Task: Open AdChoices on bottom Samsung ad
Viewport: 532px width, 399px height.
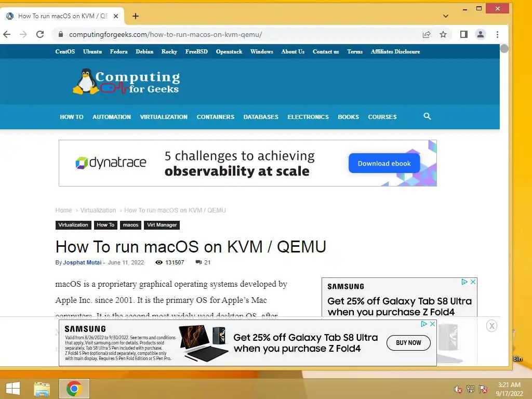Action: (424, 324)
